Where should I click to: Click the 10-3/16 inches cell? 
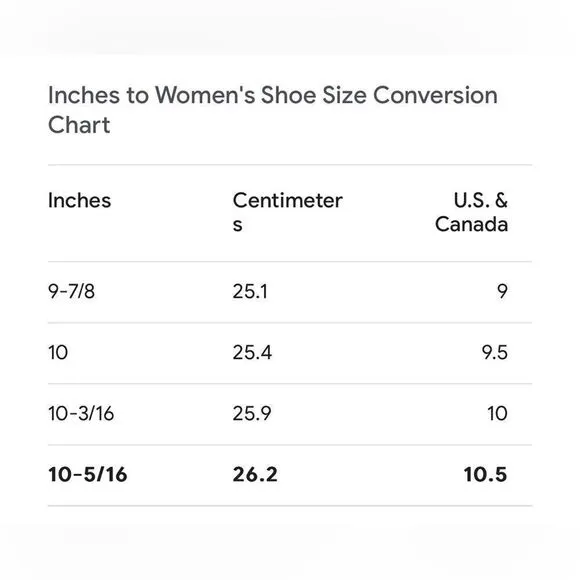[81, 414]
